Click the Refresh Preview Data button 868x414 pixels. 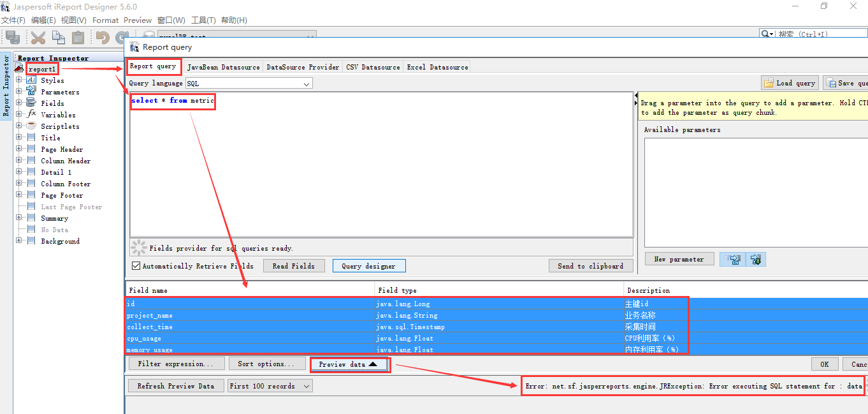[x=176, y=386]
